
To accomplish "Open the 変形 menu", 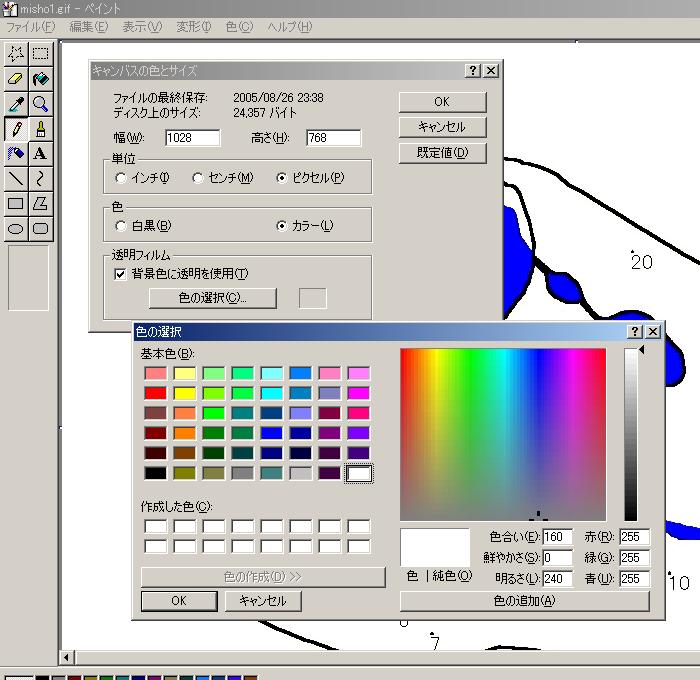I will 194,27.
